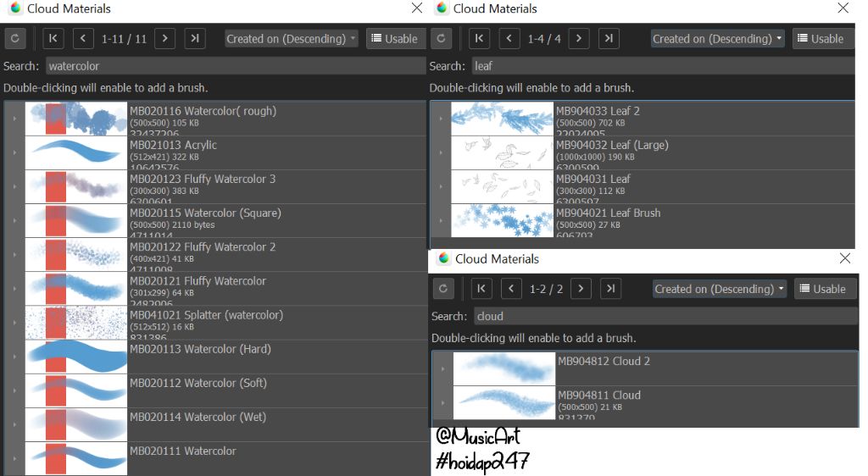
Task: Click search field containing watercolor
Action: coord(236,66)
